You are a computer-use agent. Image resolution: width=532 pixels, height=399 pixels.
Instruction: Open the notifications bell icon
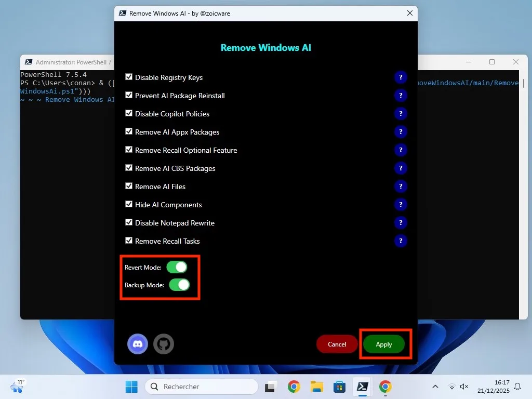click(x=517, y=387)
